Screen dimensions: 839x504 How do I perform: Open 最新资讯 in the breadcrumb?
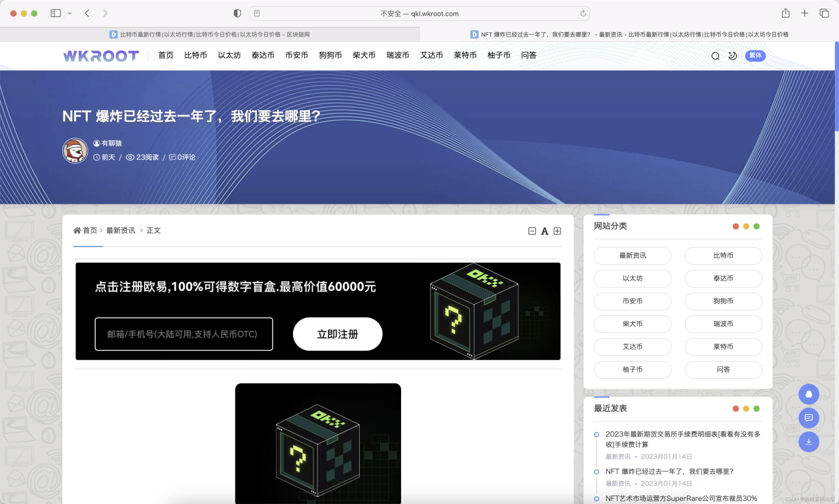point(121,231)
